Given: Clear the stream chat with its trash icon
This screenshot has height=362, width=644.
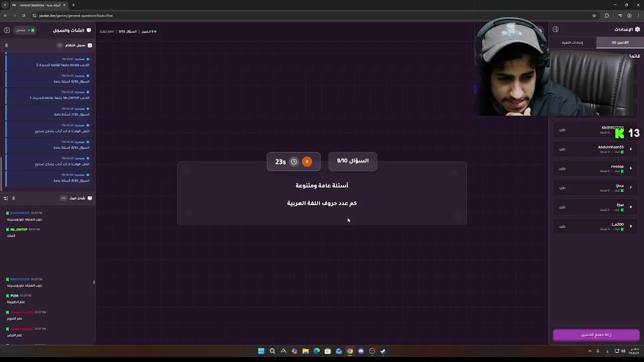Looking at the screenshot, I should click(14, 198).
